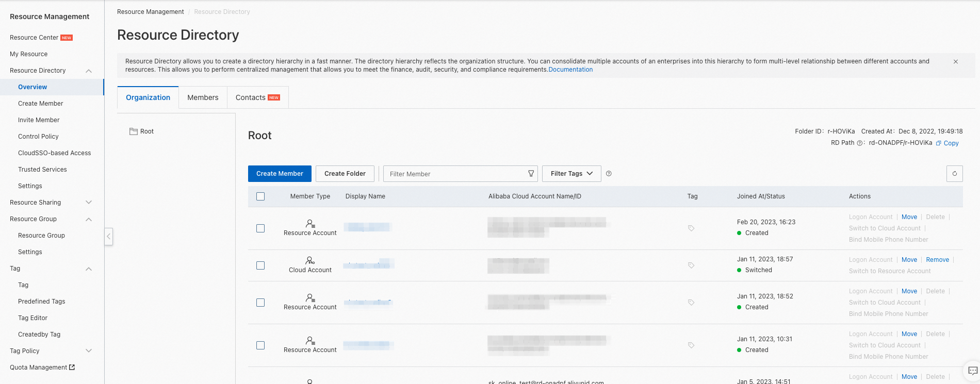Open the help question mark next to Filter Tags
Image resolution: width=980 pixels, height=384 pixels.
coord(609,174)
